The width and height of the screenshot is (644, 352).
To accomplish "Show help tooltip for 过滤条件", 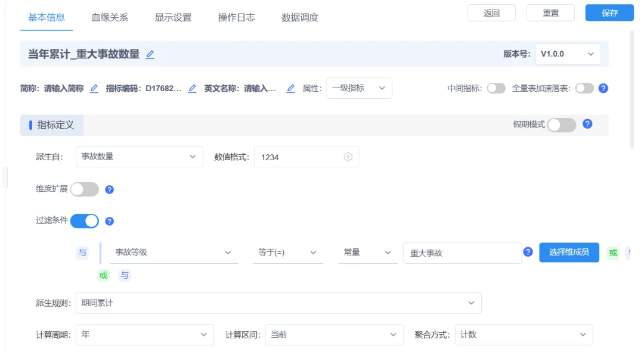I will coord(109,221).
